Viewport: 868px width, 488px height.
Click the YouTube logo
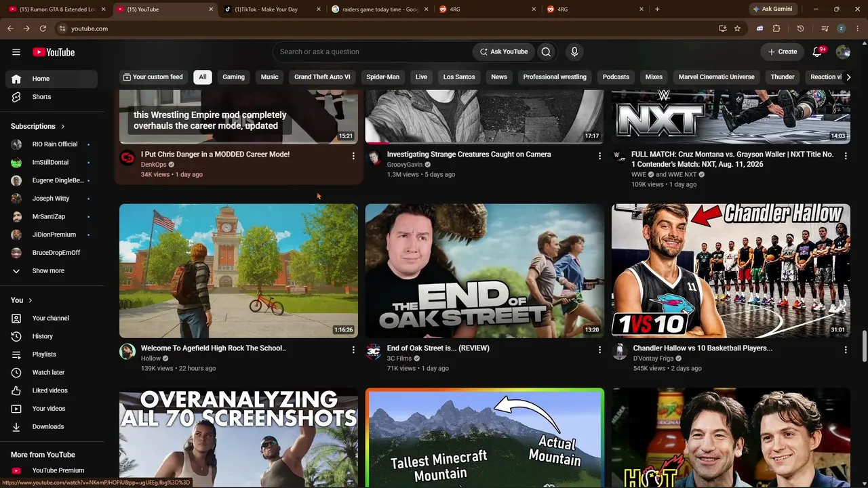coord(54,52)
